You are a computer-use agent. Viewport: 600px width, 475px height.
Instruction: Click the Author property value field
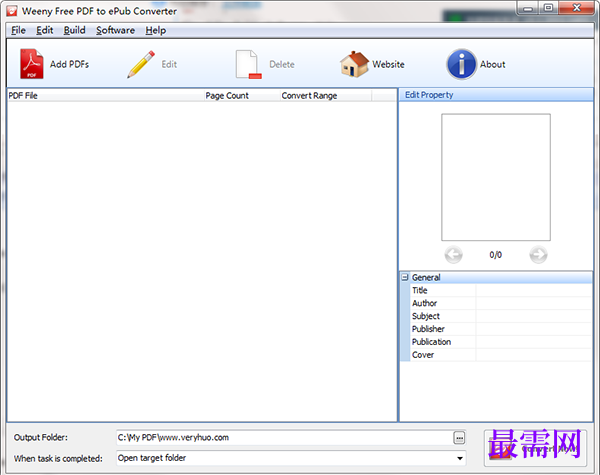click(534, 303)
